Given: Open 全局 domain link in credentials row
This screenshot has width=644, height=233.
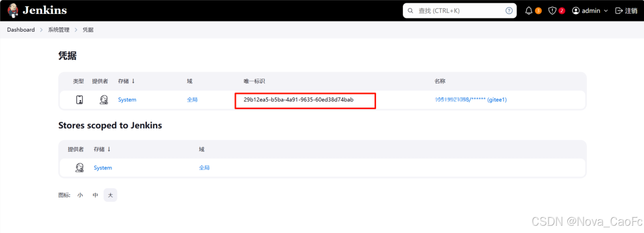Looking at the screenshot, I should click(x=192, y=100).
